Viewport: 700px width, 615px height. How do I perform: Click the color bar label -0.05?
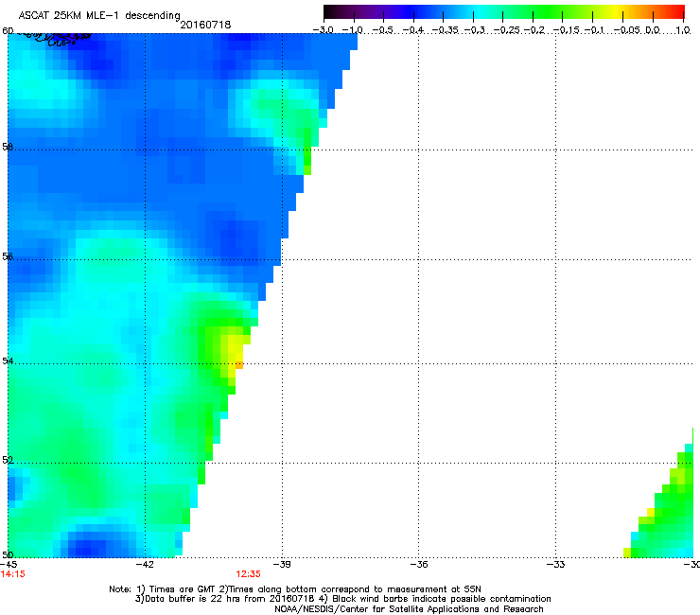627,30
